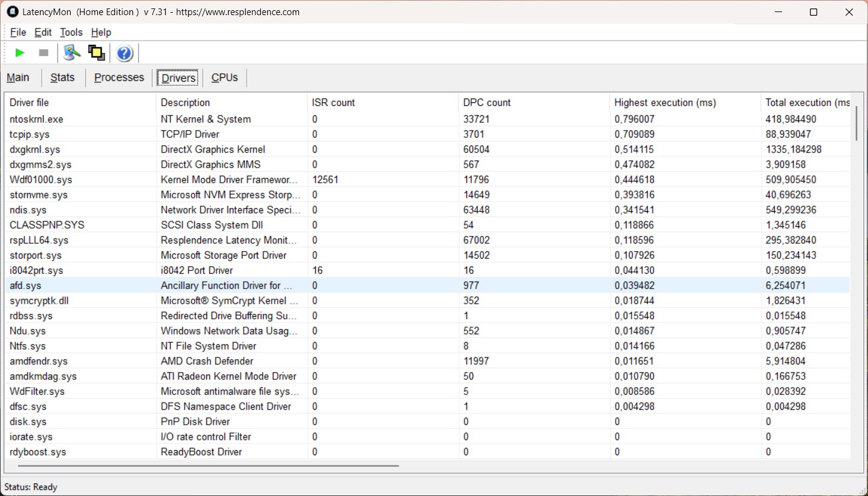
Task: Open the Tools menu
Action: point(71,32)
